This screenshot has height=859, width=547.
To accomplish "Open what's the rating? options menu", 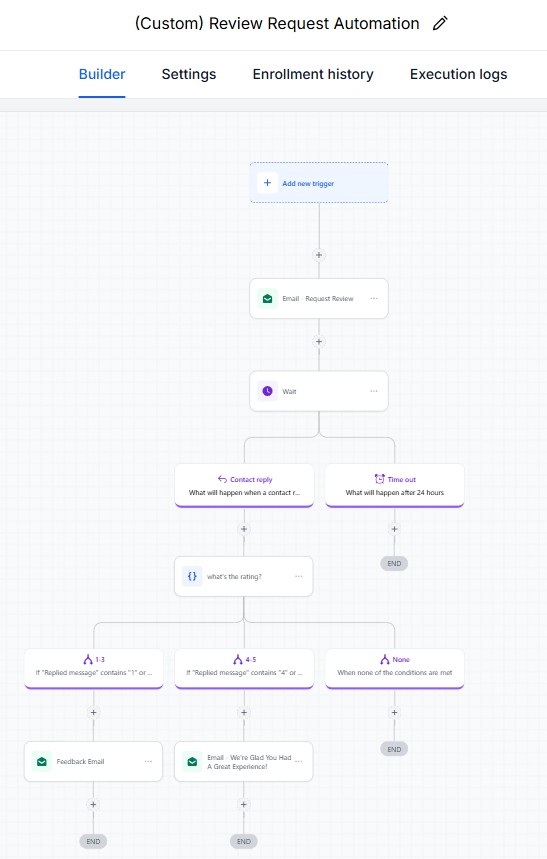I will pyautogui.click(x=299, y=576).
